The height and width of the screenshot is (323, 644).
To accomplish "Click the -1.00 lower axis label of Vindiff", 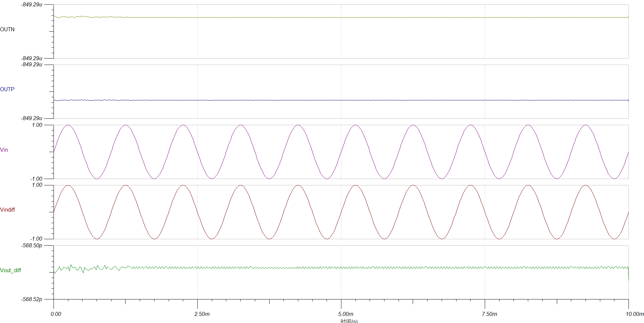I will (36, 239).
